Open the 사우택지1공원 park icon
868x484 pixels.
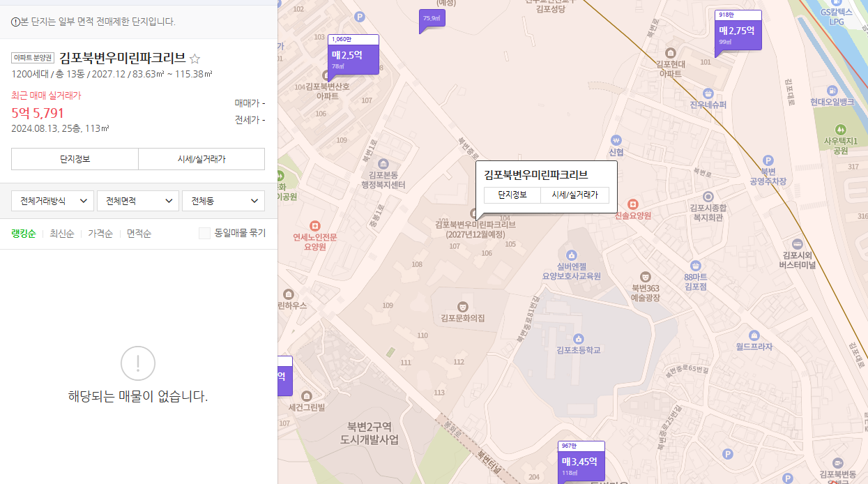click(840, 128)
